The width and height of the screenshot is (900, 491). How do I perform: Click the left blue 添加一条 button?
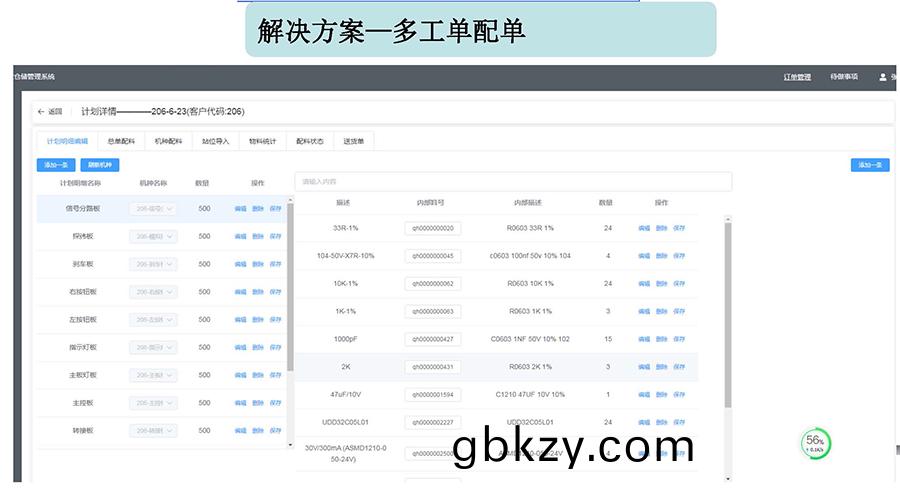coord(56,165)
